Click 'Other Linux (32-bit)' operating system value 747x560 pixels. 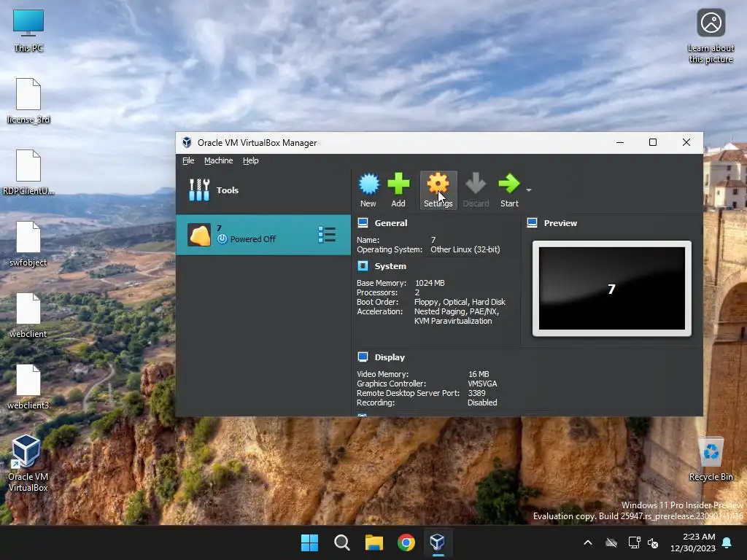click(x=465, y=249)
